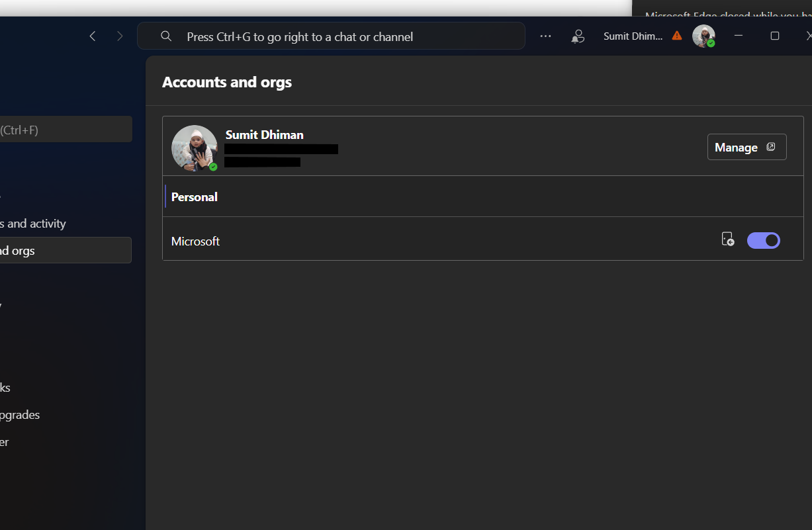The height and width of the screenshot is (530, 812).
Task: Open the three-dot more options menu
Action: [x=545, y=36]
